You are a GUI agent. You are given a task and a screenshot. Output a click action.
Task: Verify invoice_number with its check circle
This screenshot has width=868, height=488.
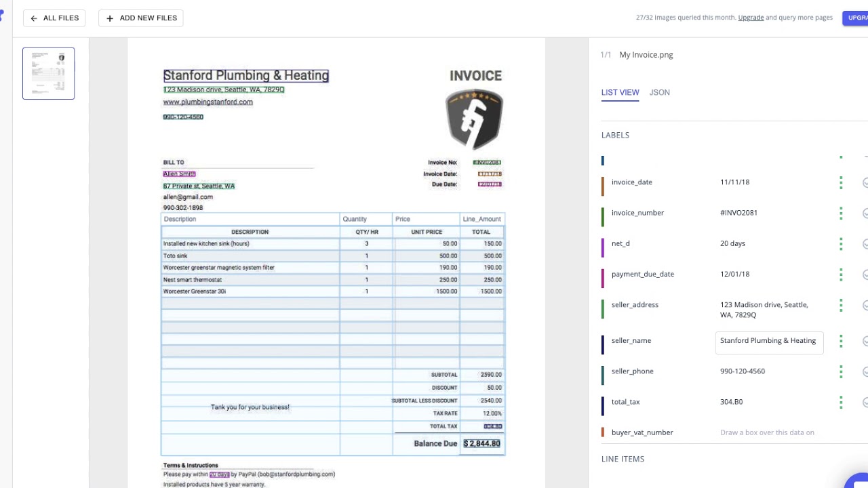pyautogui.click(x=865, y=213)
